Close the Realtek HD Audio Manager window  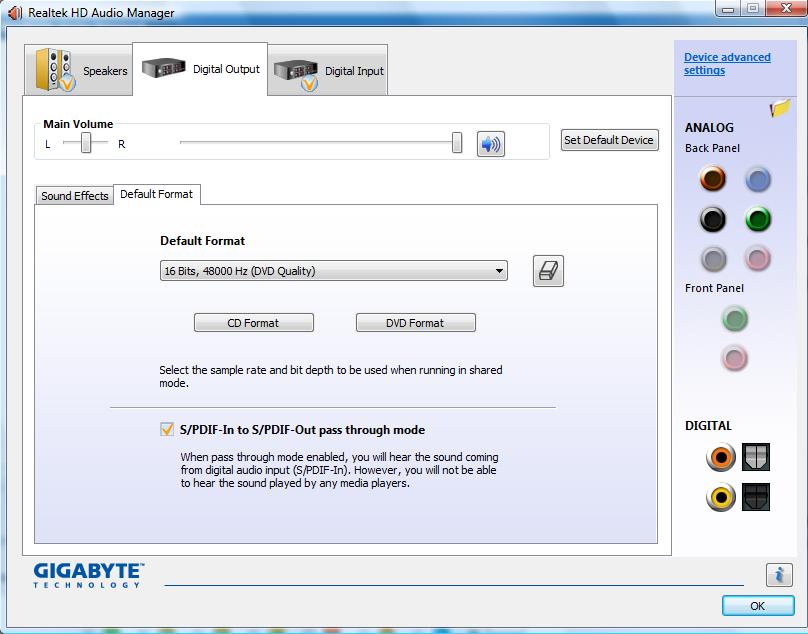pyautogui.click(x=786, y=8)
